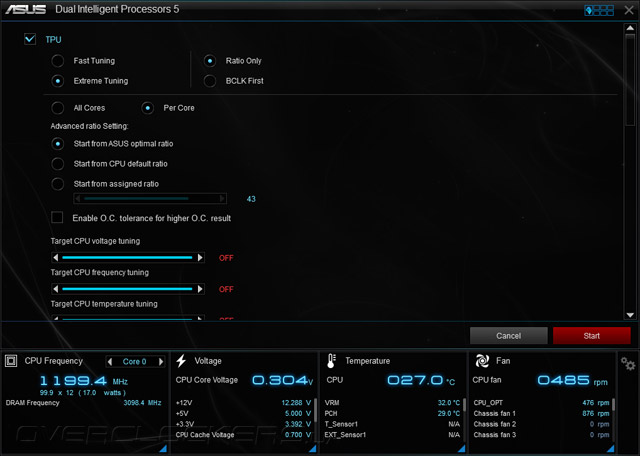Click the CPU Frequency chip icon

(11, 361)
